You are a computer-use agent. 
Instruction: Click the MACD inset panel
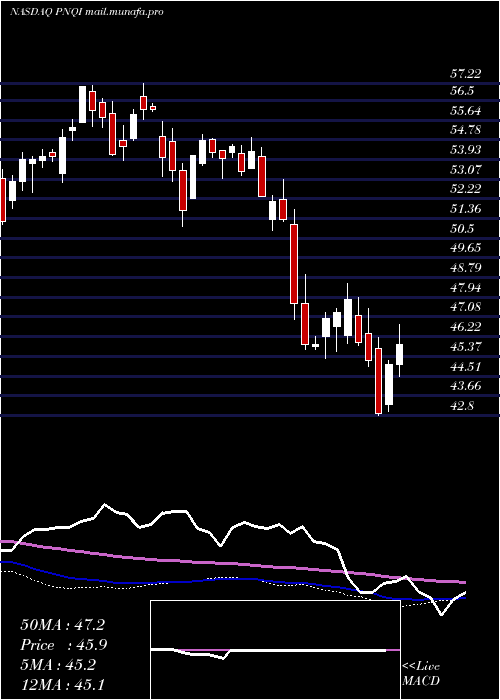pos(275,650)
